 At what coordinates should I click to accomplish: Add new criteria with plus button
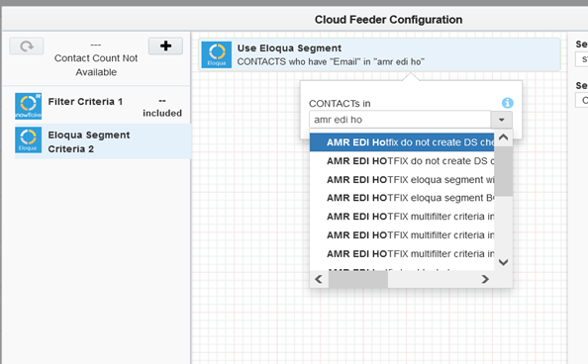165,45
